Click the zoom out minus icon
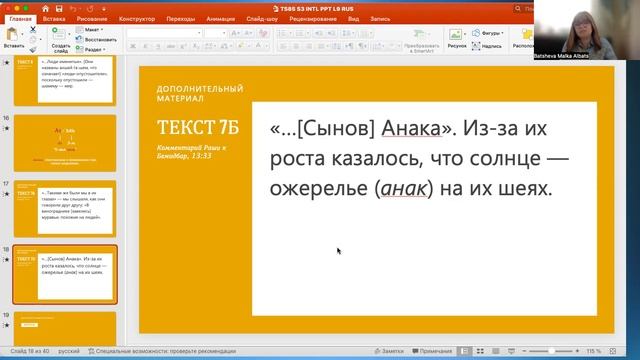The width and height of the screenshot is (640, 360). [524, 351]
